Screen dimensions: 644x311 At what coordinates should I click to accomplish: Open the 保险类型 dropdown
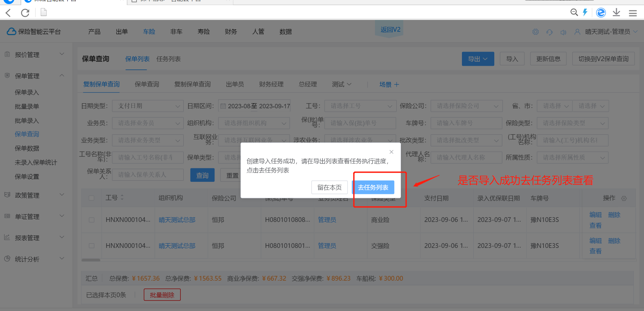pyautogui.click(x=573, y=123)
